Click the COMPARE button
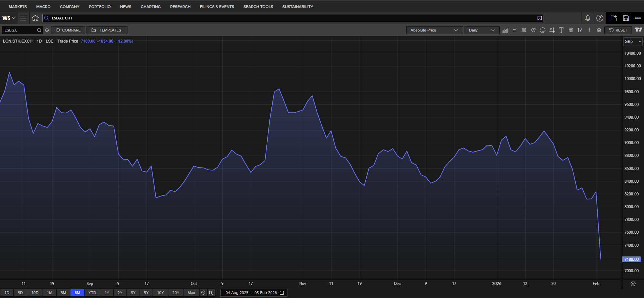Screen dimensions: 644x298 [x=68, y=30]
